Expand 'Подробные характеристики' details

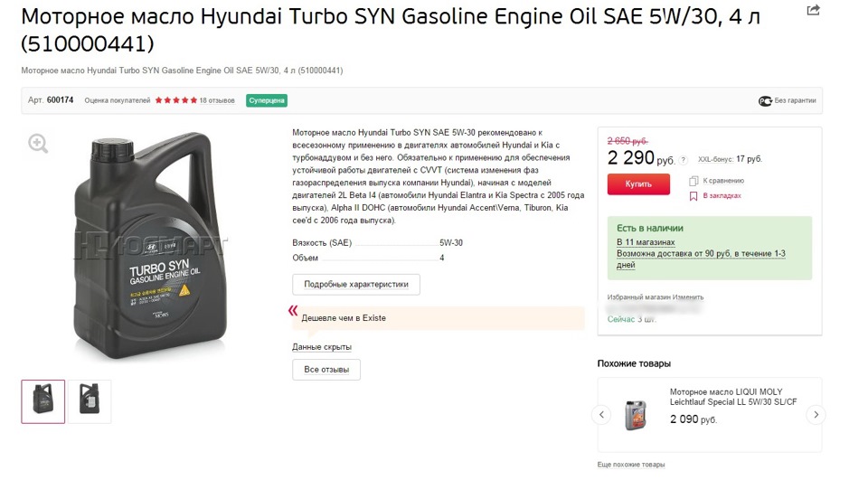pyautogui.click(x=356, y=284)
